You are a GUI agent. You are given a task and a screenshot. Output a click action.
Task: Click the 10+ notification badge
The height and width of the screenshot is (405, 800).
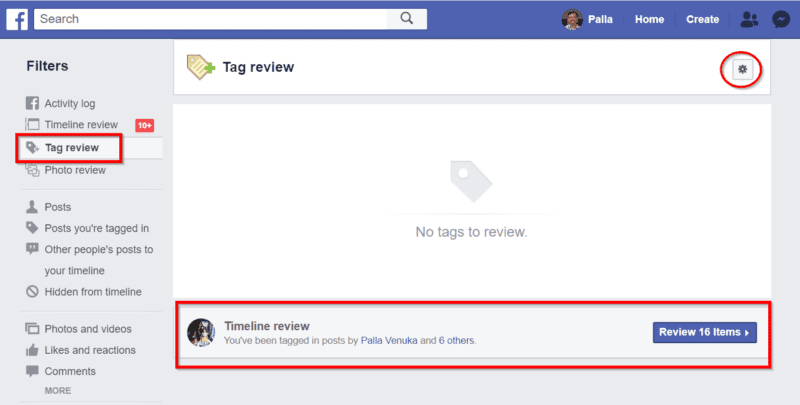pos(144,125)
